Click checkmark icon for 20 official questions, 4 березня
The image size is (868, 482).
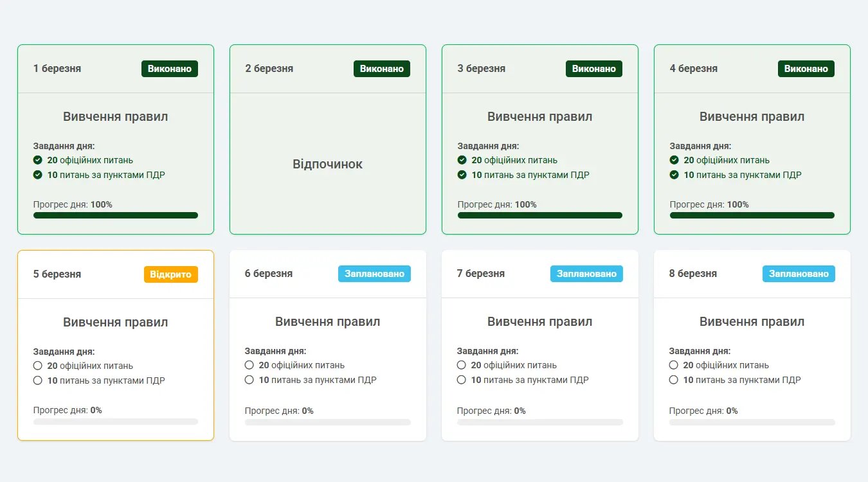674,160
